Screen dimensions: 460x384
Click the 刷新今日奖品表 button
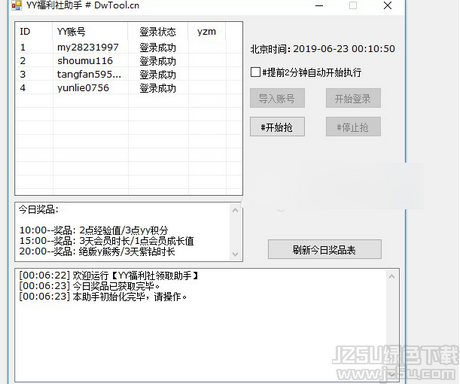(325, 249)
